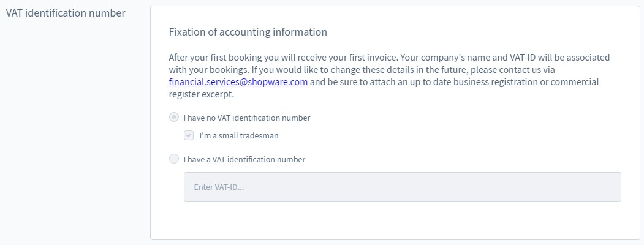This screenshot has width=644, height=245.
Task: Click the "Fixation of accounting information" heading
Action: pyautogui.click(x=248, y=32)
